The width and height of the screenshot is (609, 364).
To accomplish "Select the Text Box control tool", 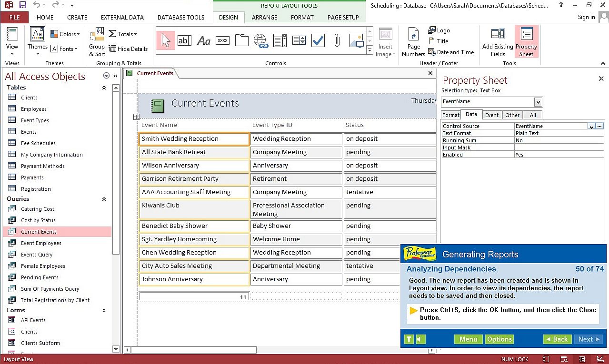I will [x=184, y=41].
